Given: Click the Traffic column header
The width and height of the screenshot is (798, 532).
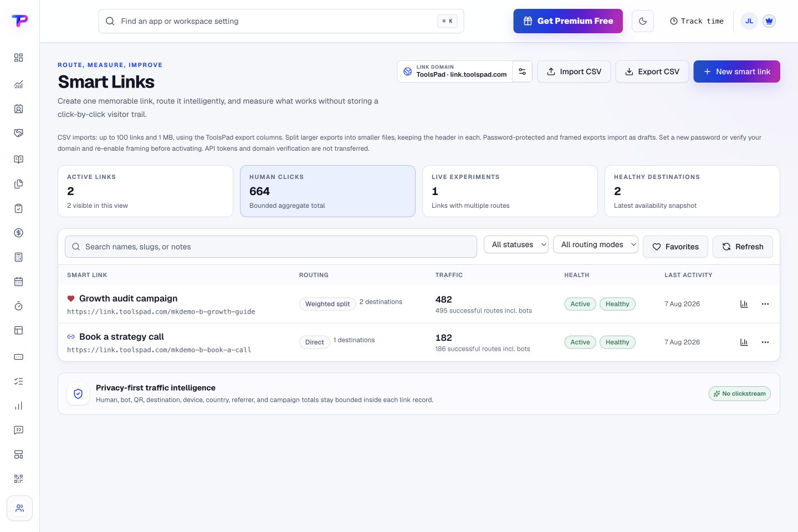Looking at the screenshot, I should (x=449, y=275).
